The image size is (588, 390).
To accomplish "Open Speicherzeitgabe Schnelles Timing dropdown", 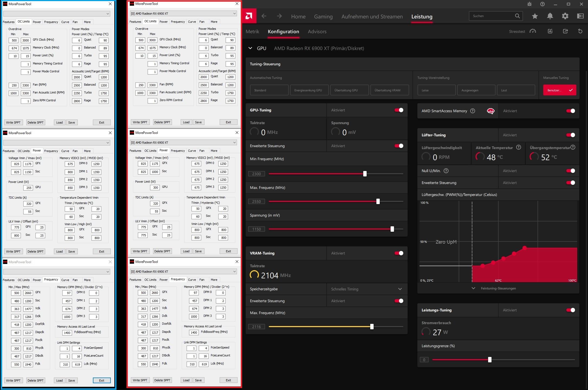I will (367, 289).
